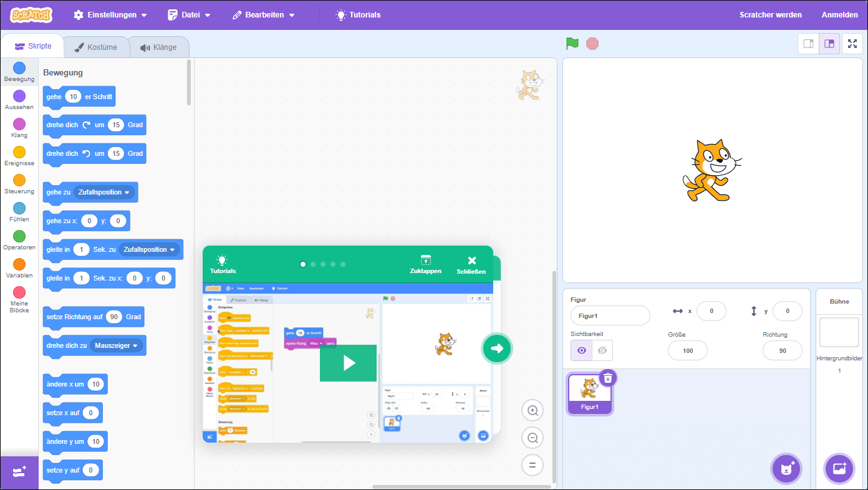
Task: Click the ändere x um 10 block
Action: click(75, 385)
